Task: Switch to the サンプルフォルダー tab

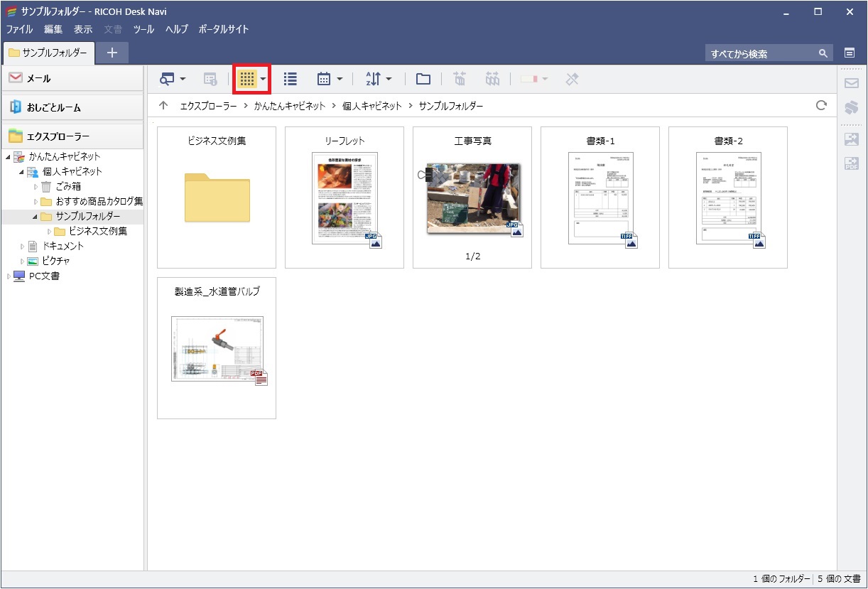Action: tap(48, 53)
